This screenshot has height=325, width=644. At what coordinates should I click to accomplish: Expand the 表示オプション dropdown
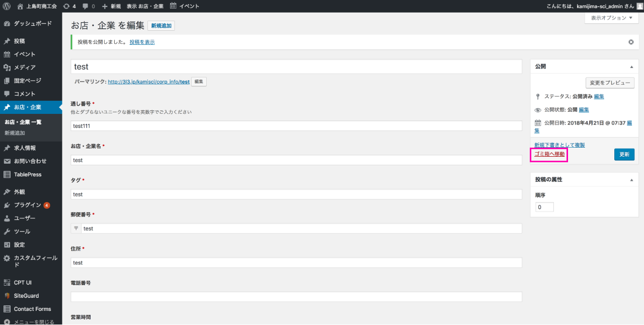(x=611, y=18)
